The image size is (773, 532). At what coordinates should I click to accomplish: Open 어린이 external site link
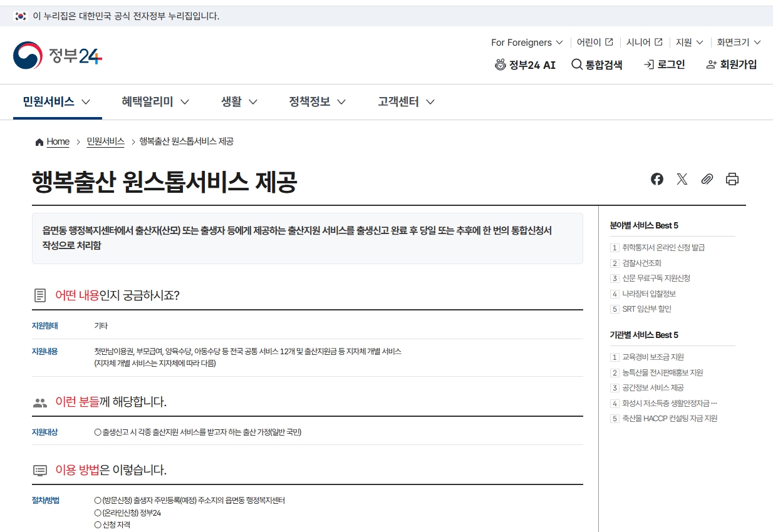coord(595,43)
